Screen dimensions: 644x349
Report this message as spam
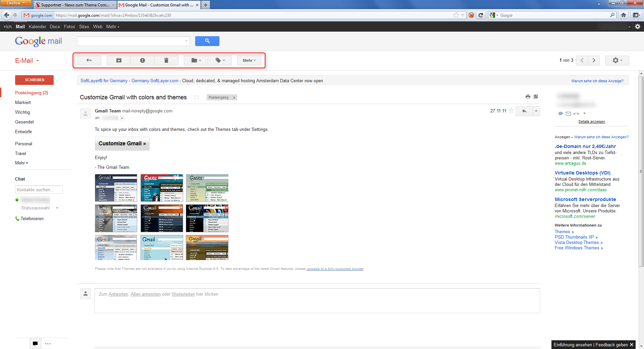click(143, 60)
